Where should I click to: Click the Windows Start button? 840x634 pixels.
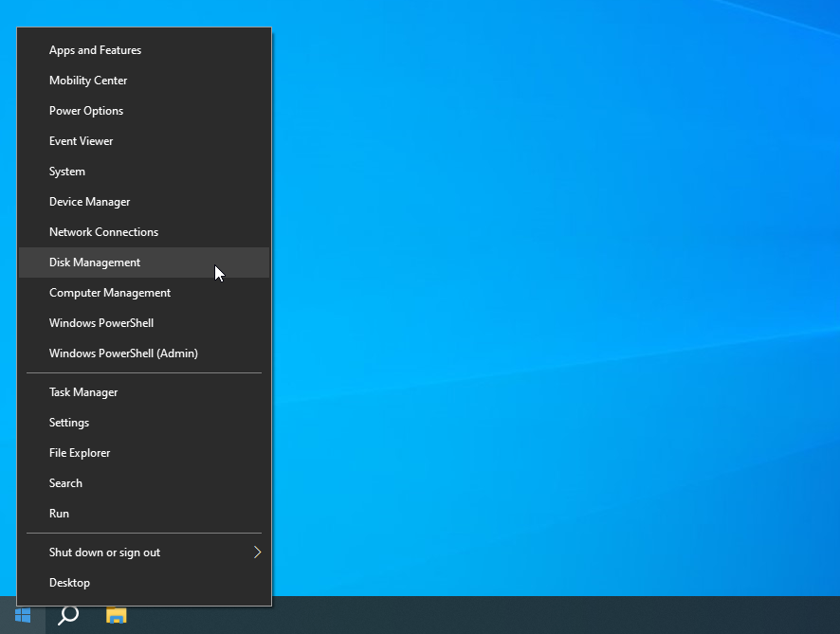tap(23, 615)
